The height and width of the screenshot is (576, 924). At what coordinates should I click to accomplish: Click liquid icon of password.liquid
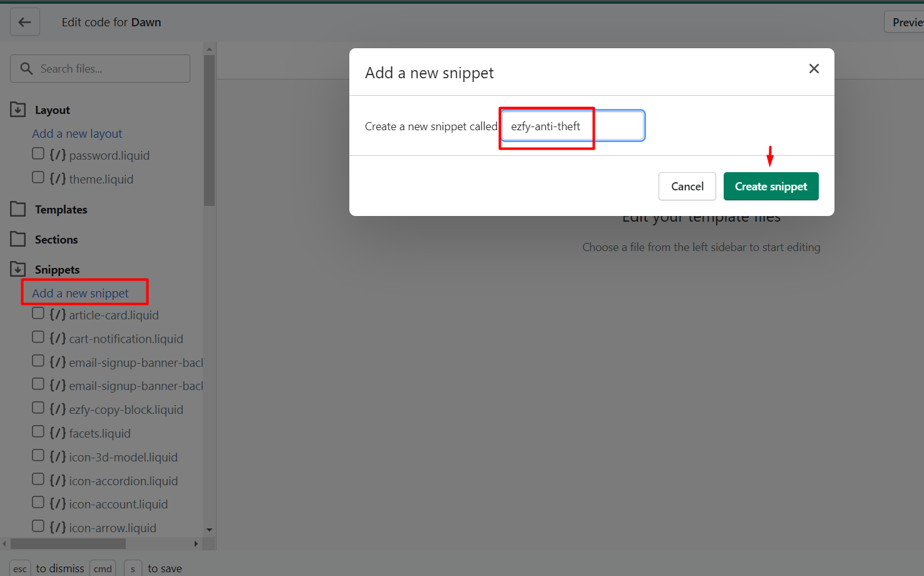coord(58,155)
